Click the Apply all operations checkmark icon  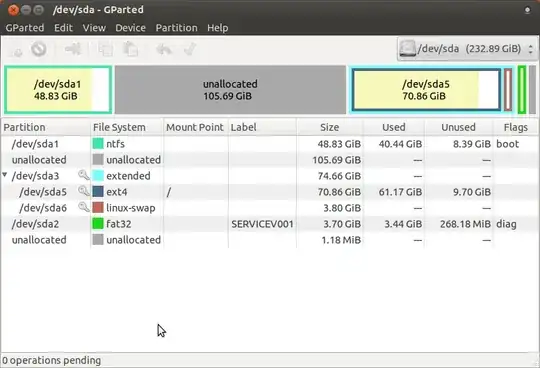pyautogui.click(x=190, y=49)
